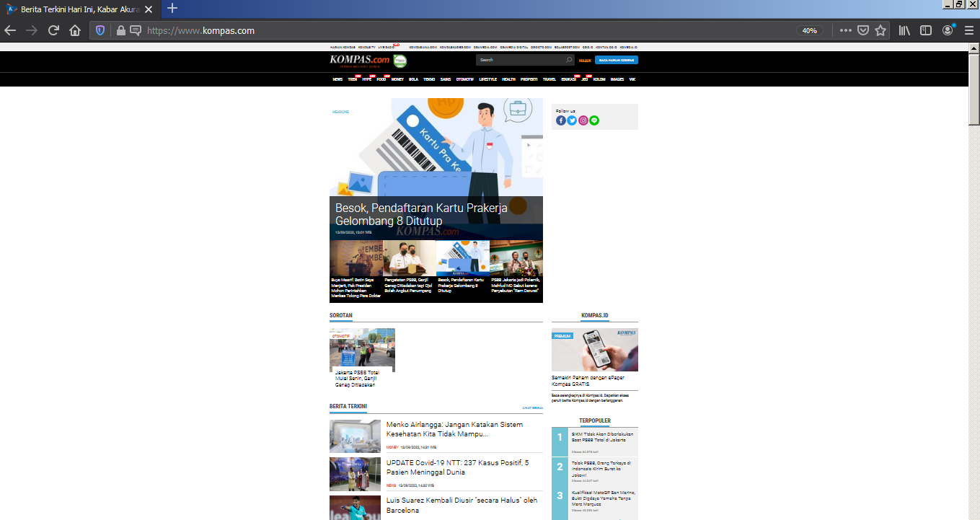Reload the current page
980x520 pixels.
(x=53, y=30)
